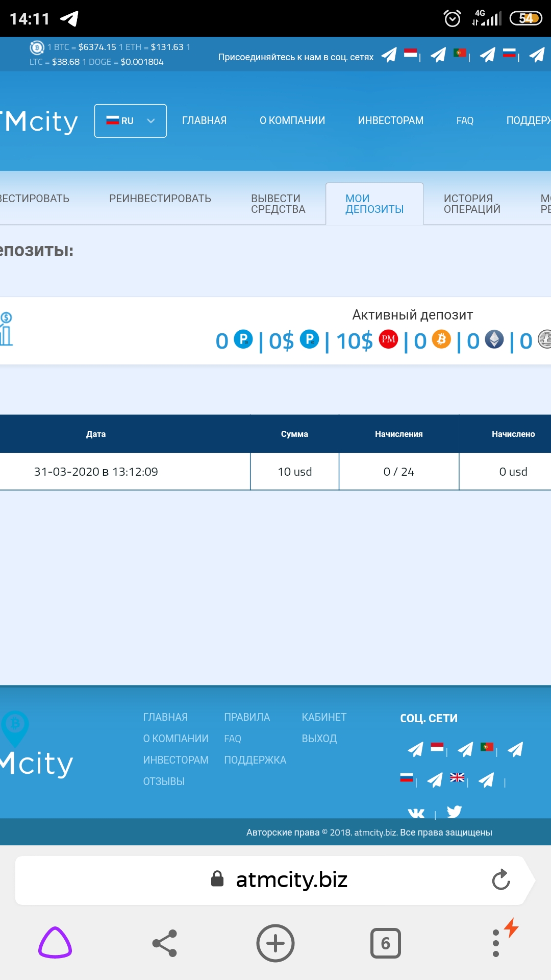Tap the Ethereum icon in the active deposit row
The height and width of the screenshot is (980, 551).
coord(494,339)
